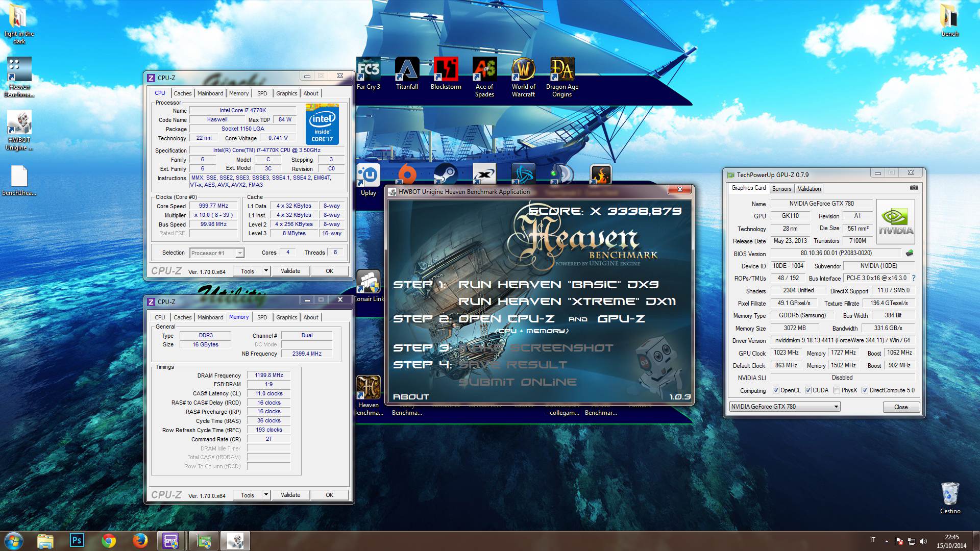The width and height of the screenshot is (980, 551).
Task: Switch to CPU-Z via its taskbar button
Action: point(170,540)
